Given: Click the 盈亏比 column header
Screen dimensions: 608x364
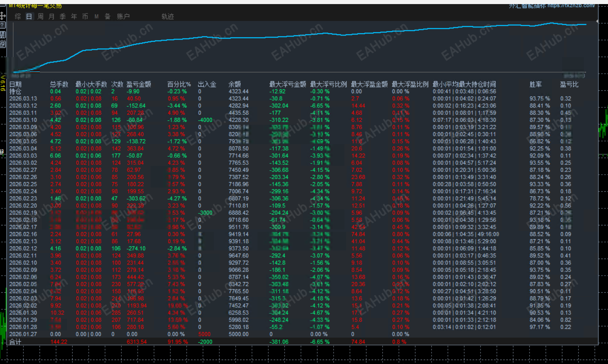Looking at the screenshot, I should [569, 84].
